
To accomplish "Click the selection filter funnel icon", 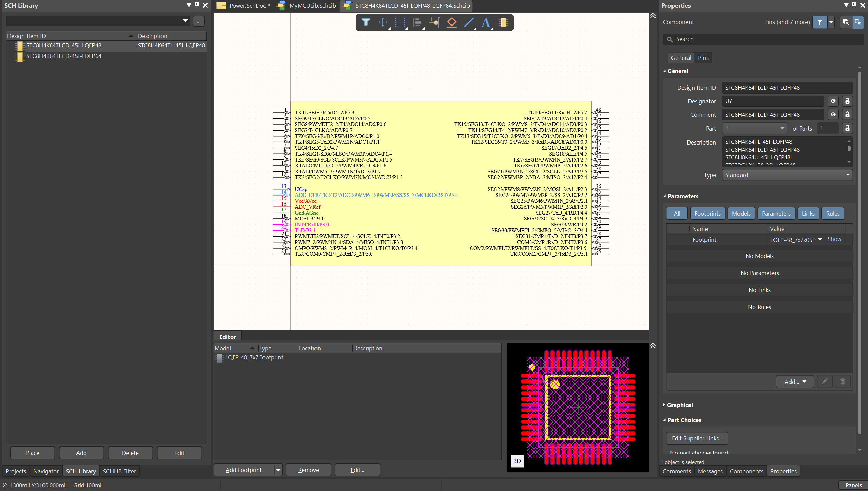I will click(365, 22).
